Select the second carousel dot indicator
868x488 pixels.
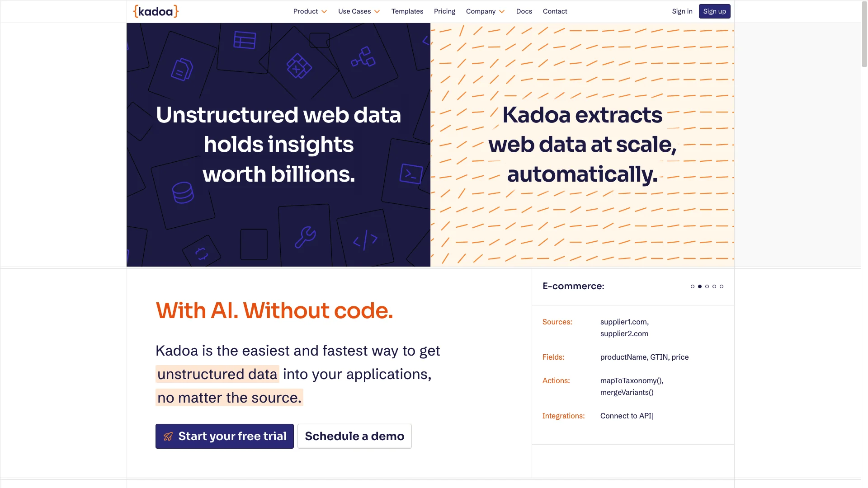[x=700, y=286]
